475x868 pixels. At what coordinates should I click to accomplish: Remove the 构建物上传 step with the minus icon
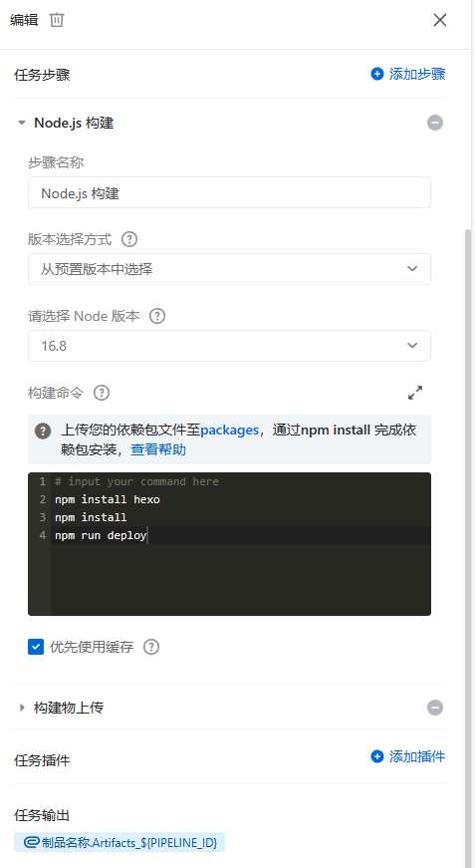(x=435, y=708)
